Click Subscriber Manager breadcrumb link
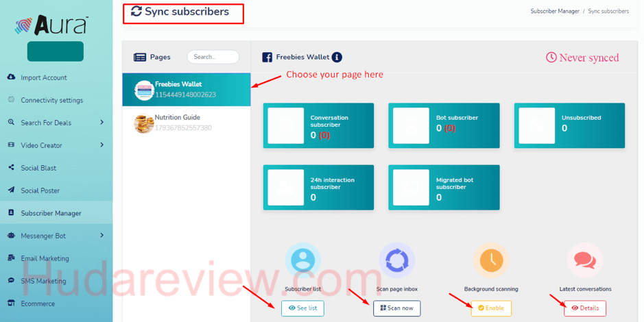The height and width of the screenshot is (322, 644). click(x=554, y=11)
